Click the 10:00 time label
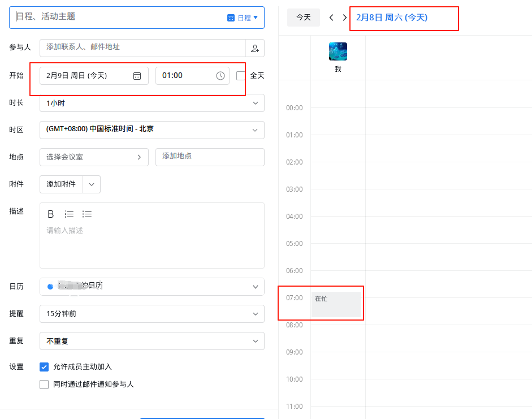Screen dimensions: 532x419 [294, 379]
